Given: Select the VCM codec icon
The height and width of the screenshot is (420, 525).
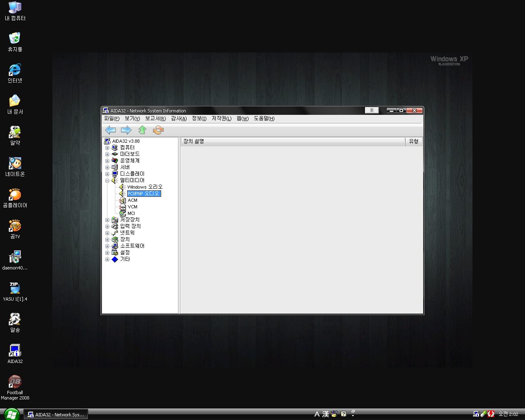Looking at the screenshot, I should click(x=122, y=207).
